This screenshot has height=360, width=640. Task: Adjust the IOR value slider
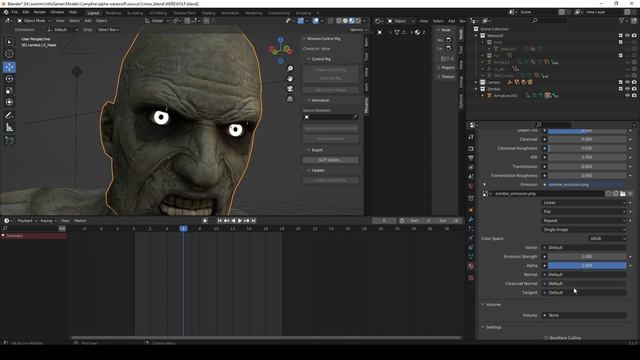(587, 158)
